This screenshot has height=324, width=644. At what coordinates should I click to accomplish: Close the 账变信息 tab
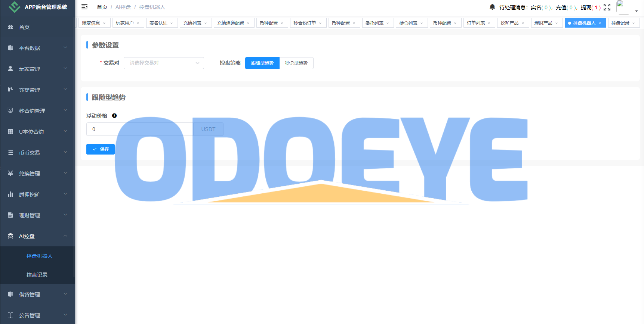point(104,23)
